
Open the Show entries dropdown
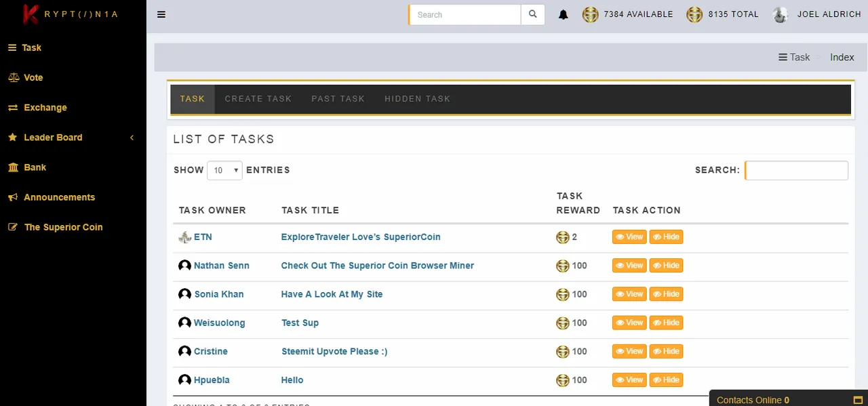224,170
